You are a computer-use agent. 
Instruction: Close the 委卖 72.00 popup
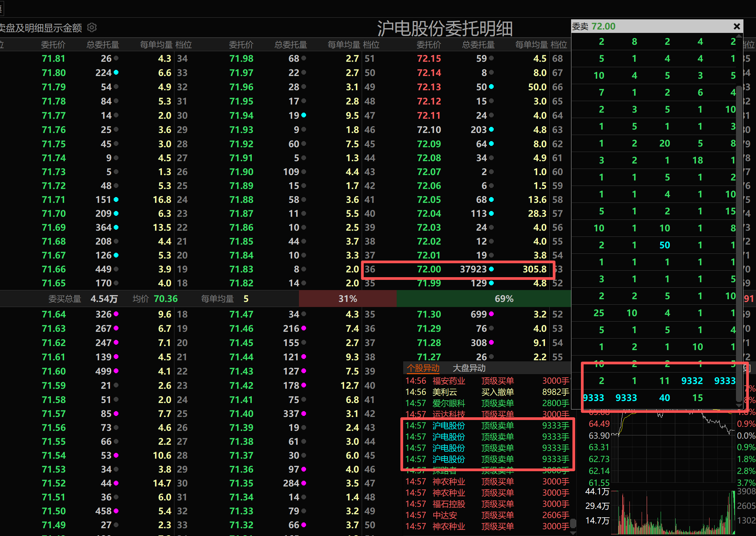point(736,26)
